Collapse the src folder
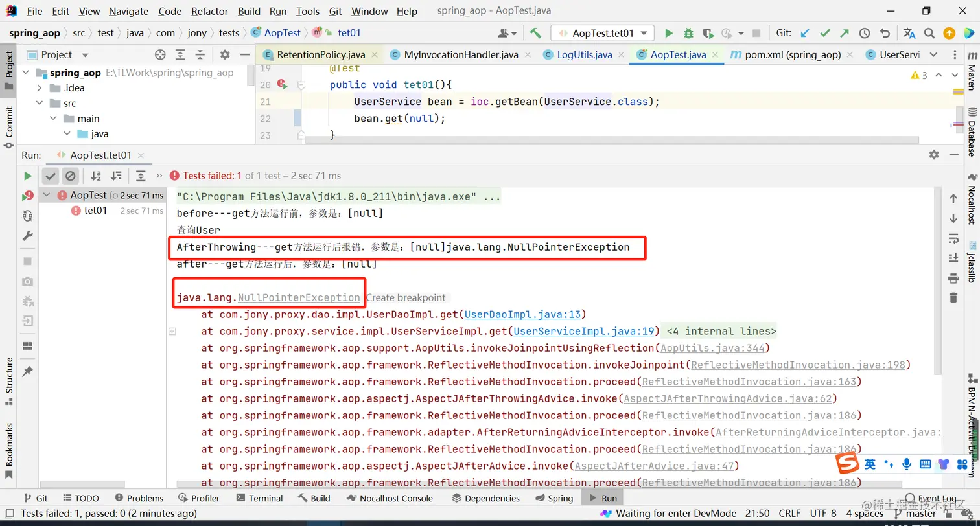 (x=40, y=103)
